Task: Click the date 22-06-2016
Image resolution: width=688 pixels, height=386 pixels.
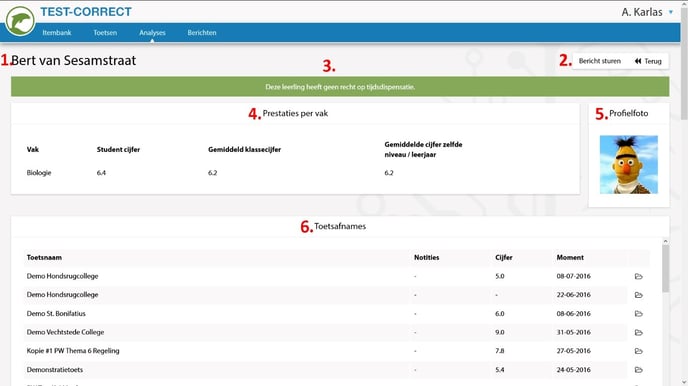Action: (x=573, y=294)
